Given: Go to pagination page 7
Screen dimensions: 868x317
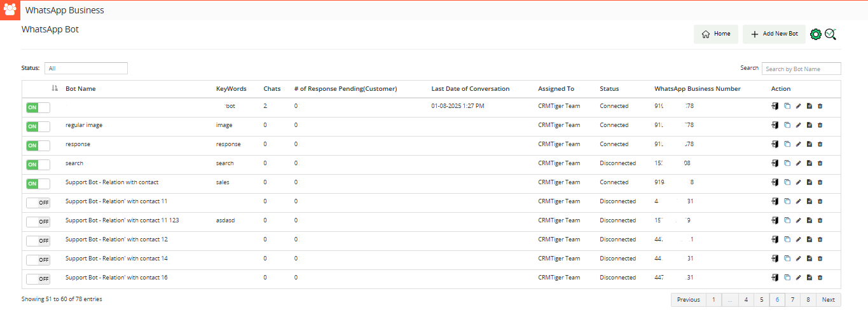Looking at the screenshot, I should (792, 300).
